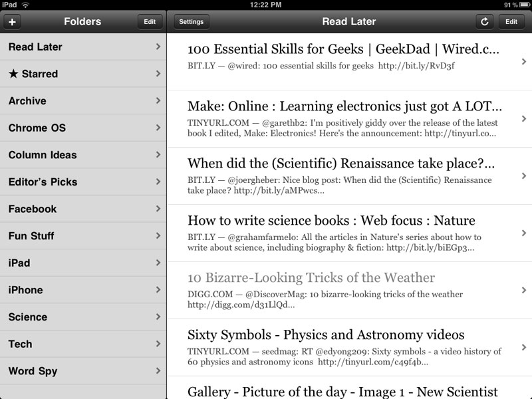The image size is (532, 399).
Task: Open 'Gallery - Picture of the day' article
Action: click(x=342, y=392)
